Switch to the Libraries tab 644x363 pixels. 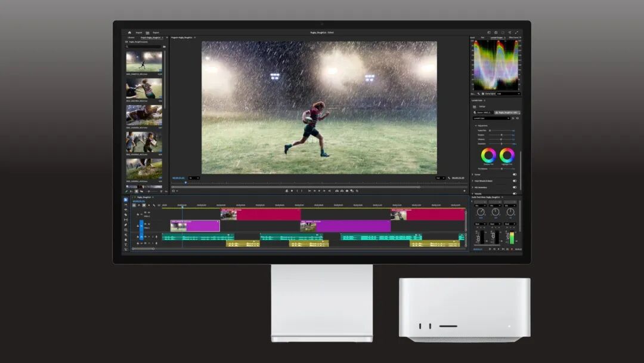(x=131, y=38)
